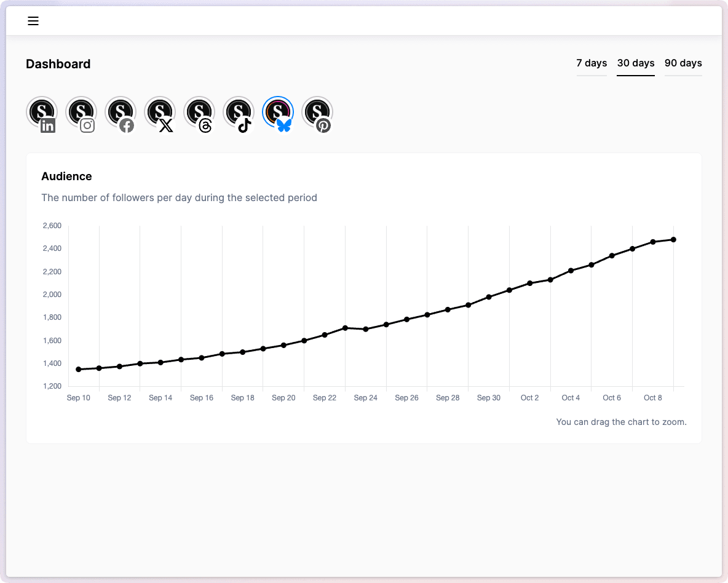Screen dimensions: 728x583
Task: Select the Bluesky account avatar
Action: pos(278,113)
